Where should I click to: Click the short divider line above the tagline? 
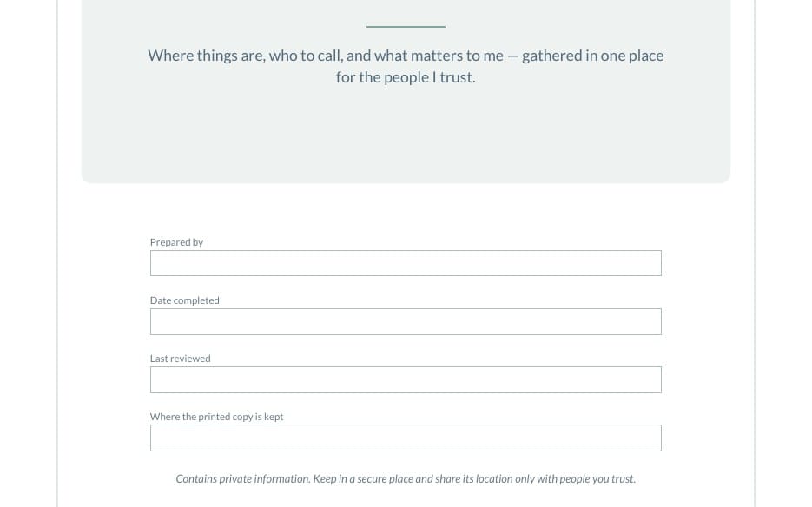tap(406, 26)
